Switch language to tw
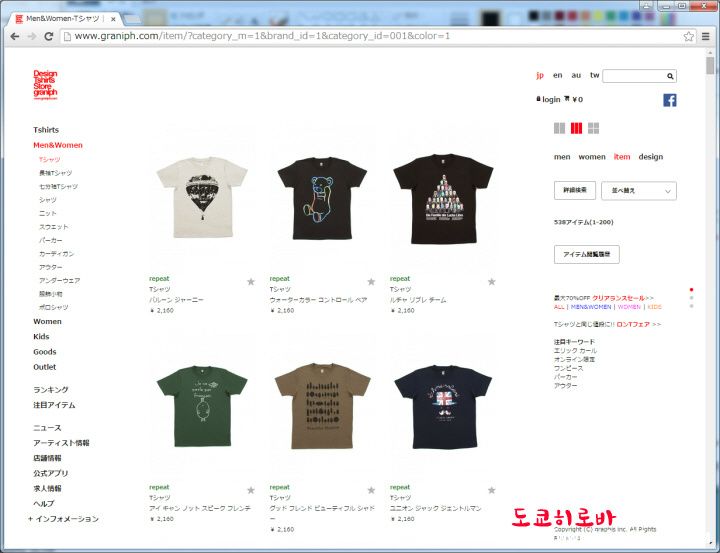The width and height of the screenshot is (720, 553). coord(595,75)
